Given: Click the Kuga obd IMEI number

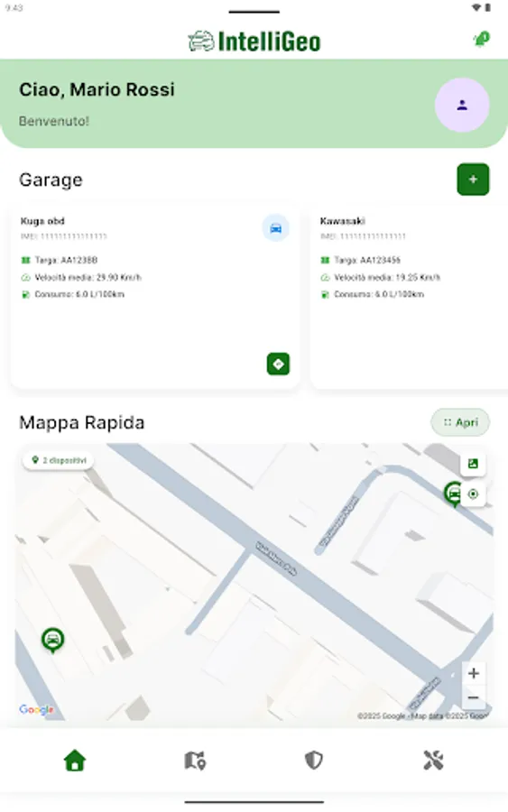Looking at the screenshot, I should pos(64,236).
